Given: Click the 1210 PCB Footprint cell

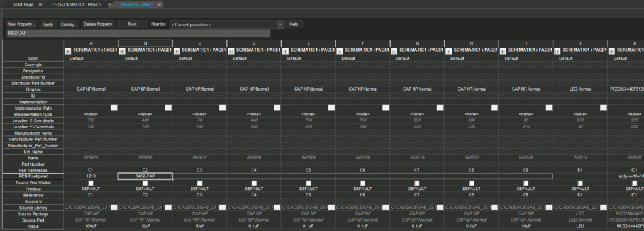Looking at the screenshot, I should pyautogui.click(x=91, y=176).
